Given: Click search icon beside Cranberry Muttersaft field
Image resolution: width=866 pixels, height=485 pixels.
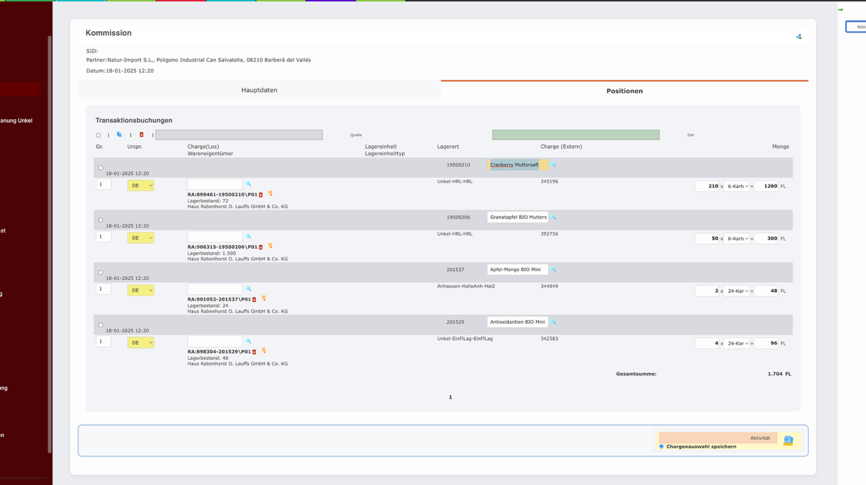Looking at the screenshot, I should 554,165.
